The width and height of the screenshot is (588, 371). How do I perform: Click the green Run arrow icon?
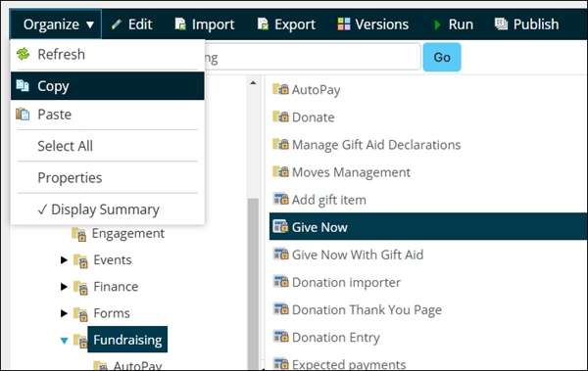point(437,24)
